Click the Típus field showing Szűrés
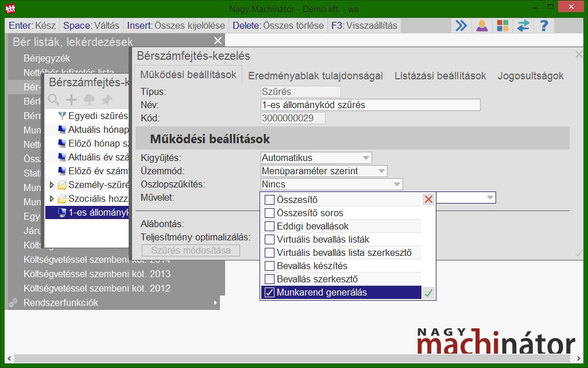The height and width of the screenshot is (368, 588). pos(301,91)
